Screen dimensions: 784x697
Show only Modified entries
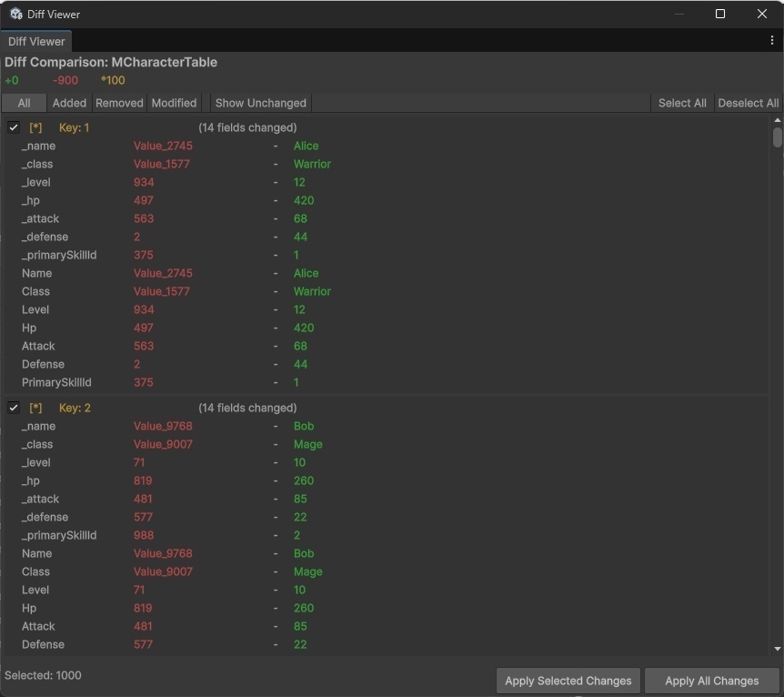click(x=174, y=103)
